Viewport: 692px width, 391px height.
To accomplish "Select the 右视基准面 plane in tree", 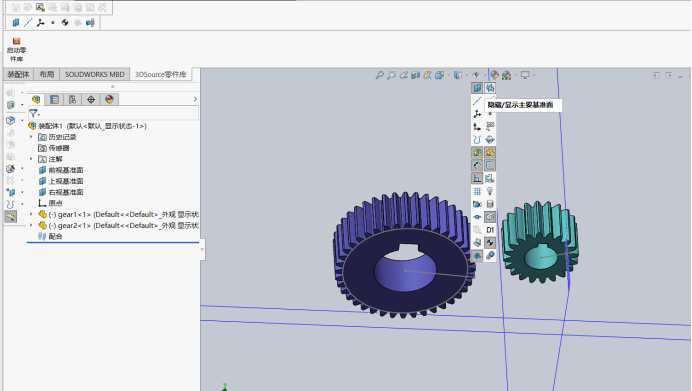I will [61, 192].
